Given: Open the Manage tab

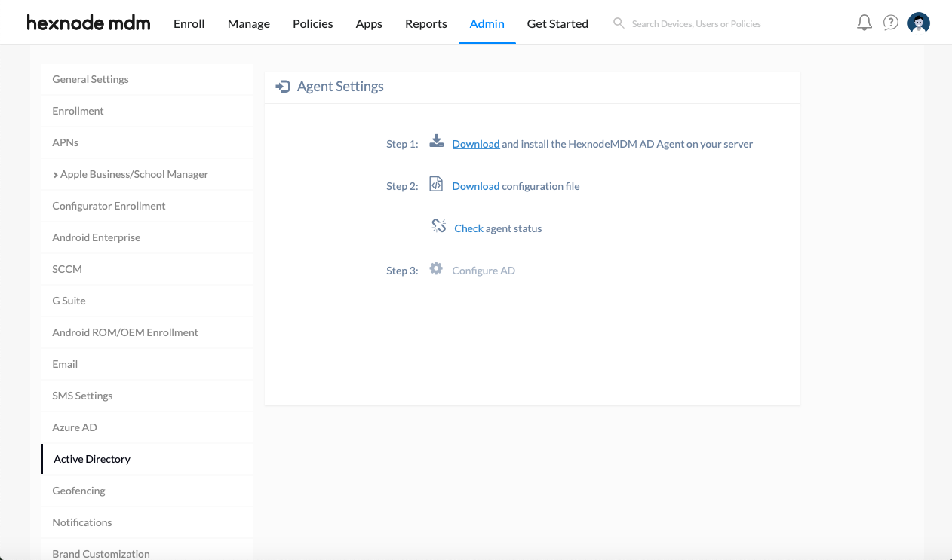Looking at the screenshot, I should 249,23.
